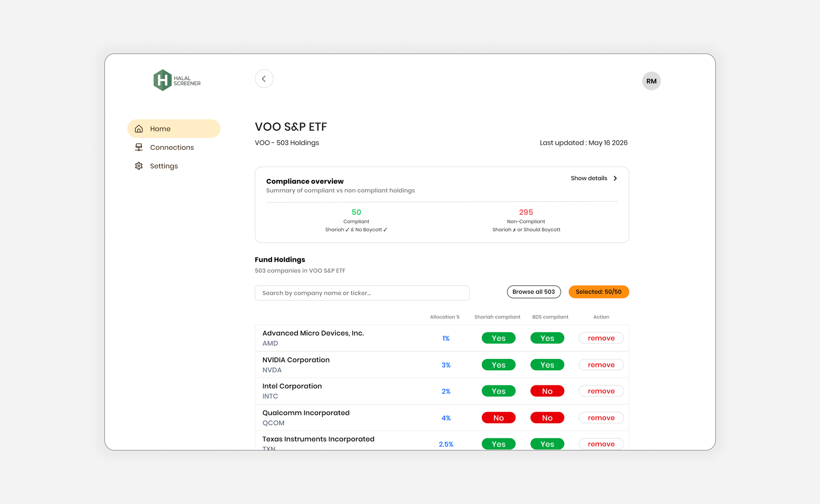Click the NVDA ticker text
This screenshot has width=820, height=504.
272,370
